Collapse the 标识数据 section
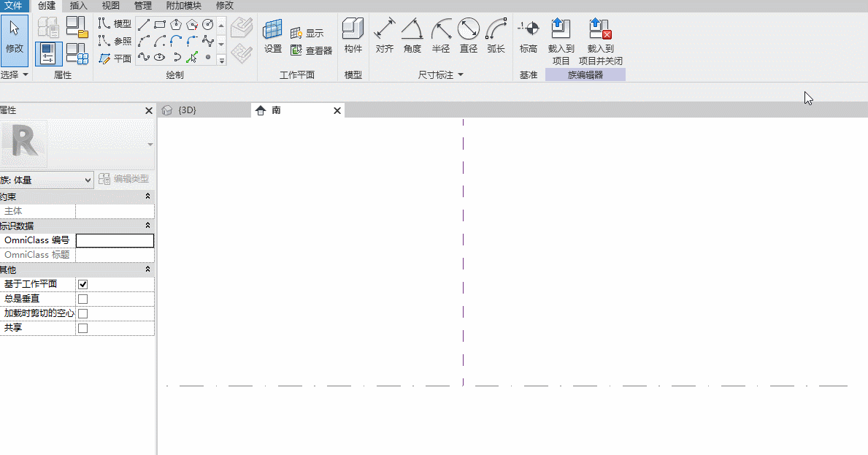The image size is (868, 455). (x=147, y=225)
